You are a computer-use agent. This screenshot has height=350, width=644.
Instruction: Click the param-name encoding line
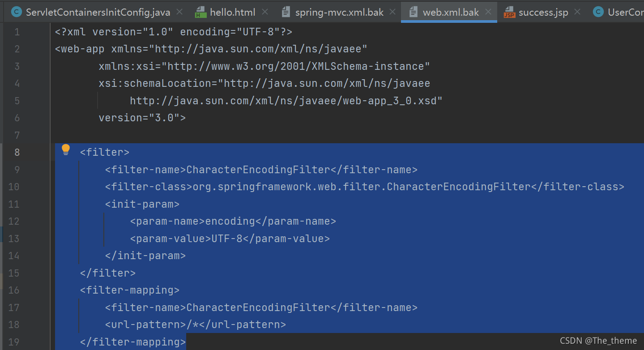(x=233, y=221)
